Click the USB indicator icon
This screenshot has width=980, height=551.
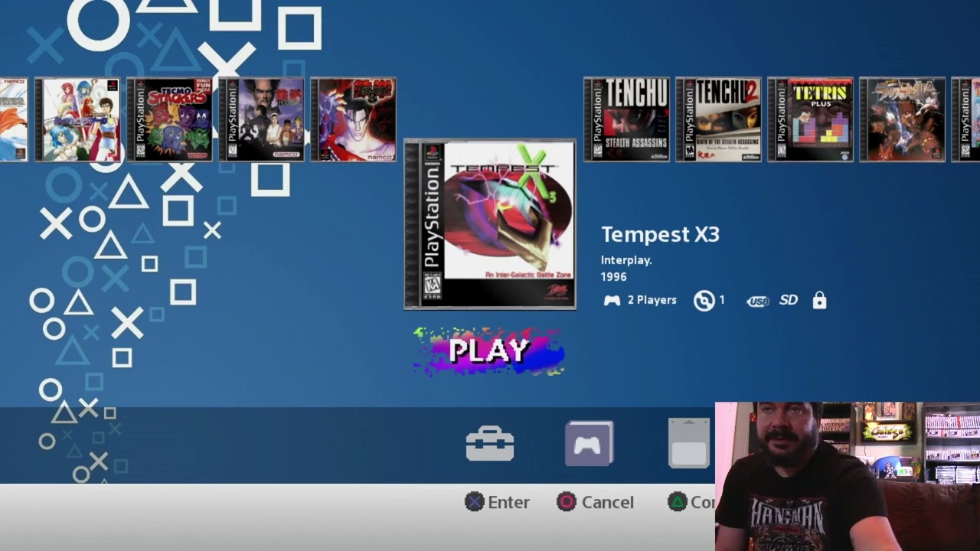pyautogui.click(x=758, y=301)
